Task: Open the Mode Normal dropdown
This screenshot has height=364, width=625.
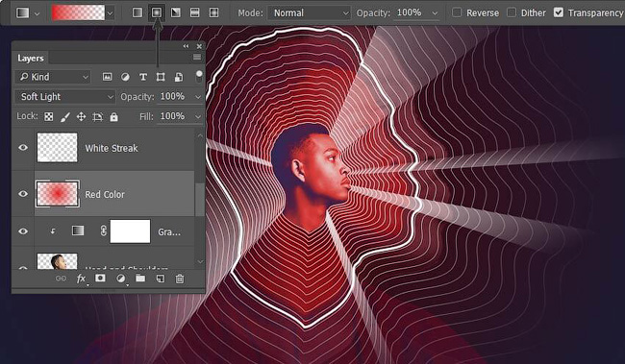Action: pos(310,13)
